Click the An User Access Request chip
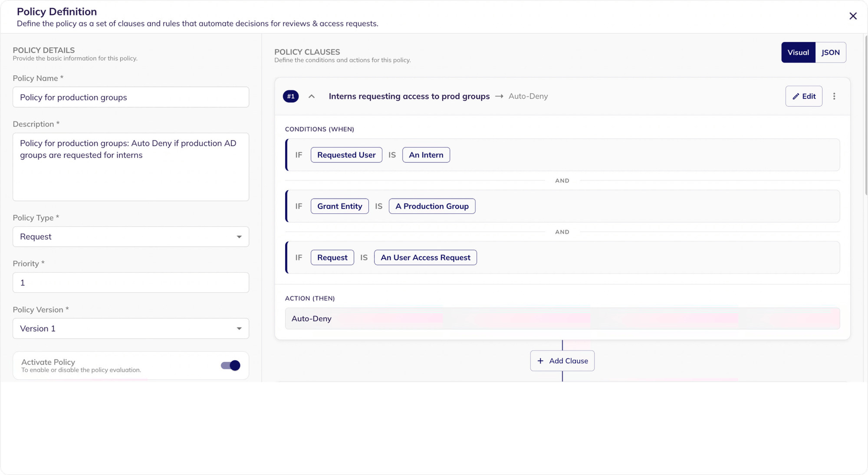 (425, 258)
